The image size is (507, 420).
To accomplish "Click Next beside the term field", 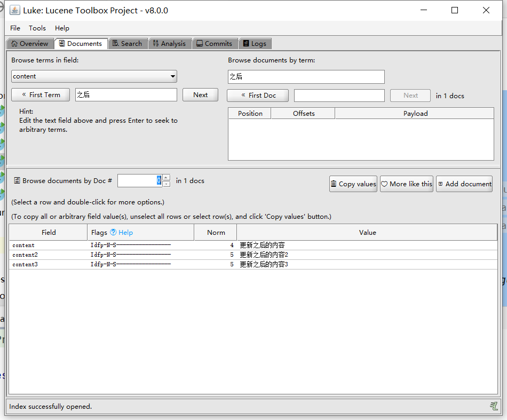I will click(201, 95).
